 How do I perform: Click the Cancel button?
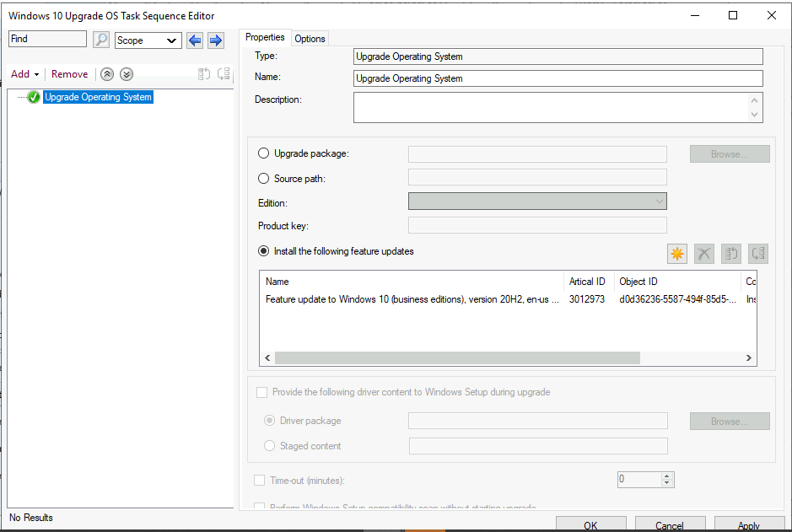click(670, 525)
